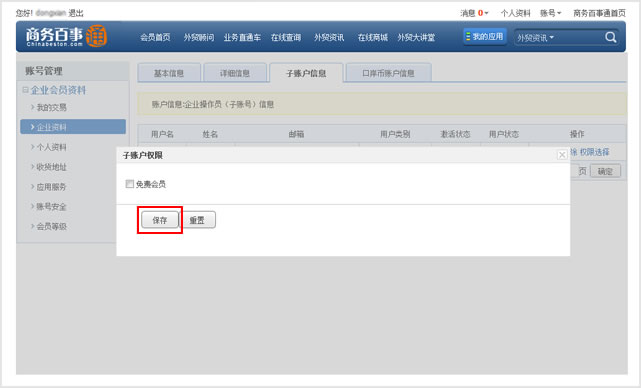641x388 pixels.
Task: Click the 姓名 column header
Action: (210, 134)
